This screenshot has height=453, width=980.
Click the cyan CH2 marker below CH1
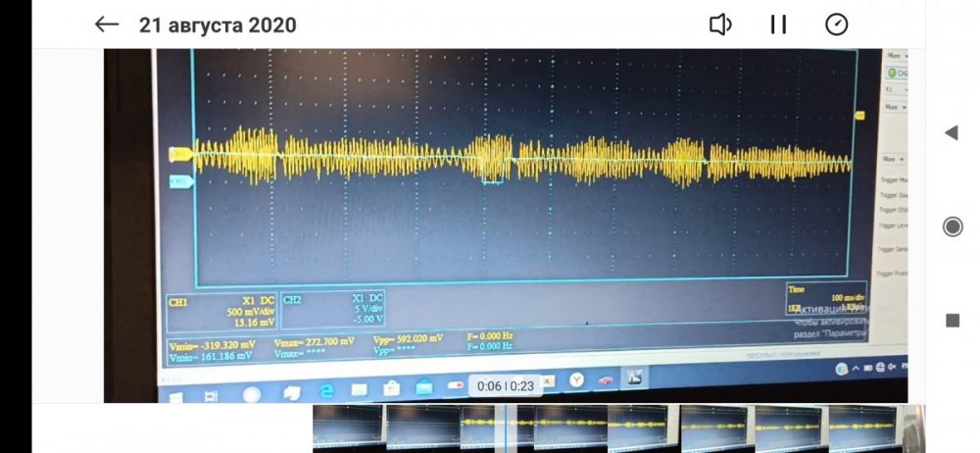tap(182, 181)
